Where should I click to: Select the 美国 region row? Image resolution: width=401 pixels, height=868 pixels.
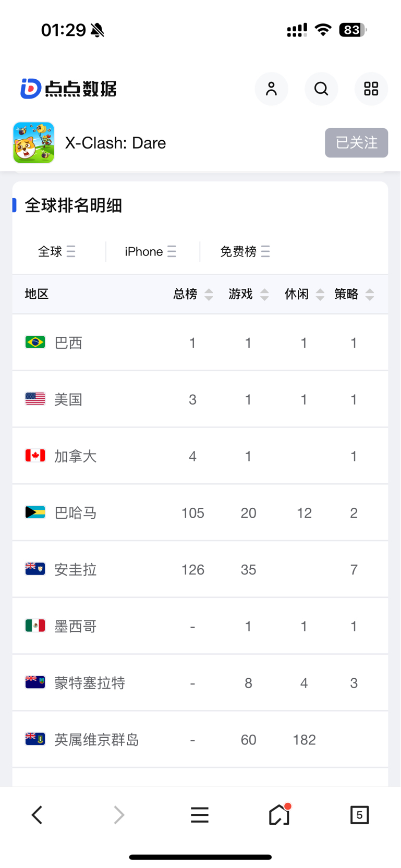[200, 399]
